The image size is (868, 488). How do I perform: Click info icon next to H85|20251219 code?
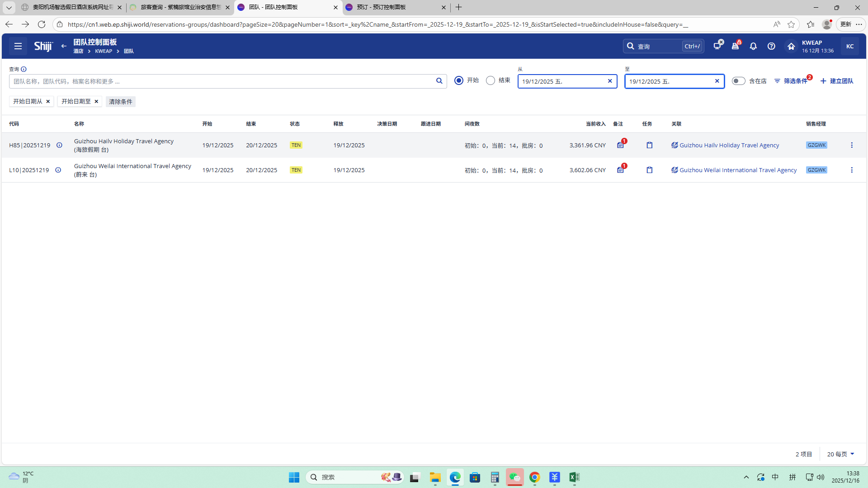pyautogui.click(x=59, y=145)
